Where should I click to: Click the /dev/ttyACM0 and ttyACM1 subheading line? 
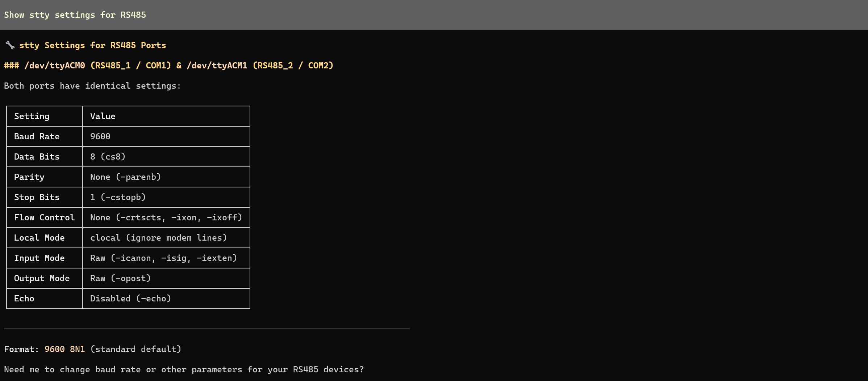pyautogui.click(x=168, y=65)
